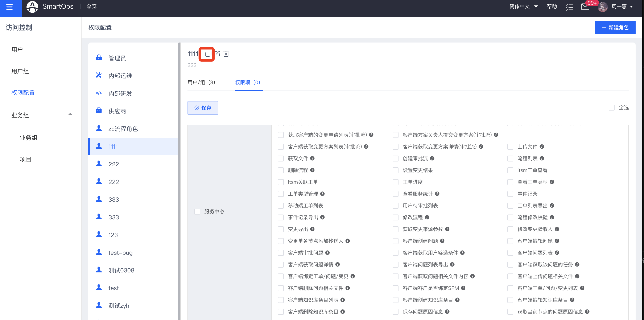644x320 pixels.
Task: Click the edit pencil icon beside role 1111
Action: 217,54
